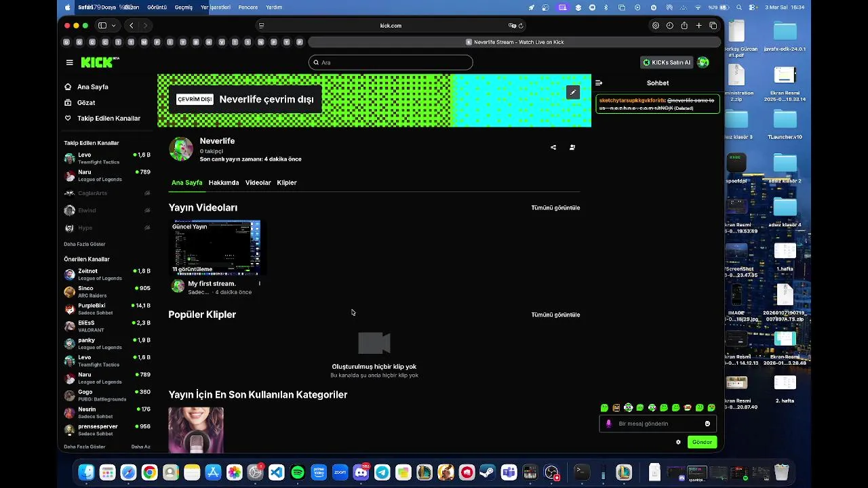Click the Bluetooth icon in the menu bar
The width and height of the screenshot is (868, 488).
tap(608, 7)
